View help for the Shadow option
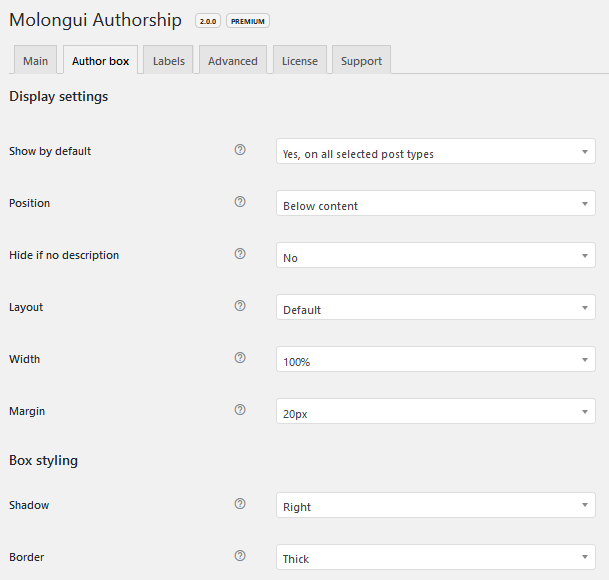 240,504
